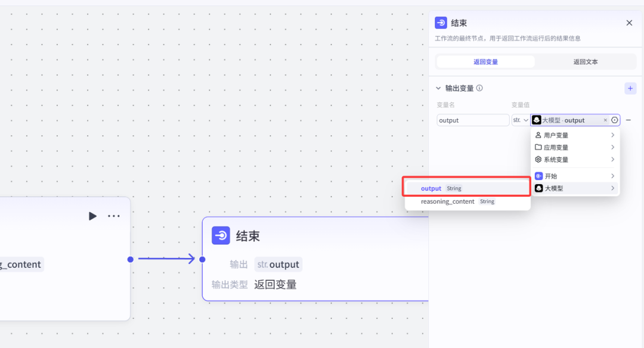Select reasoning_content String variable
Screen dimensions: 644x348
pos(467,201)
